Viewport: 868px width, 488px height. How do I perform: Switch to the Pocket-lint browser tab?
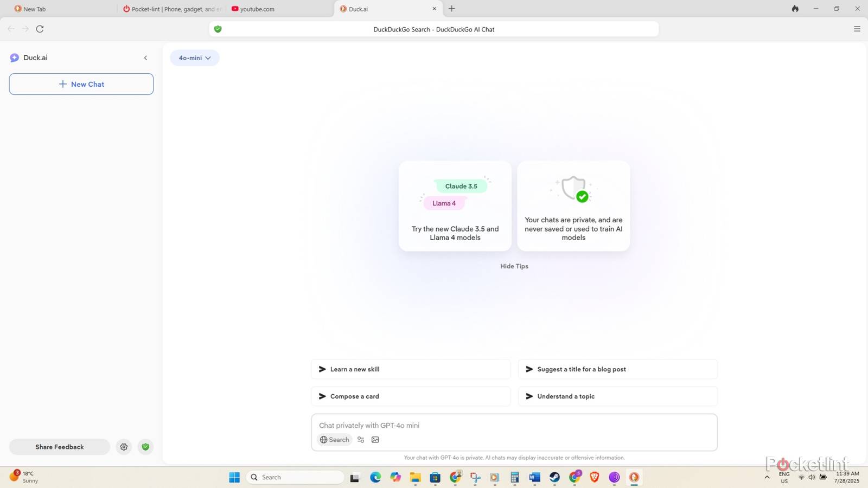[x=171, y=9]
